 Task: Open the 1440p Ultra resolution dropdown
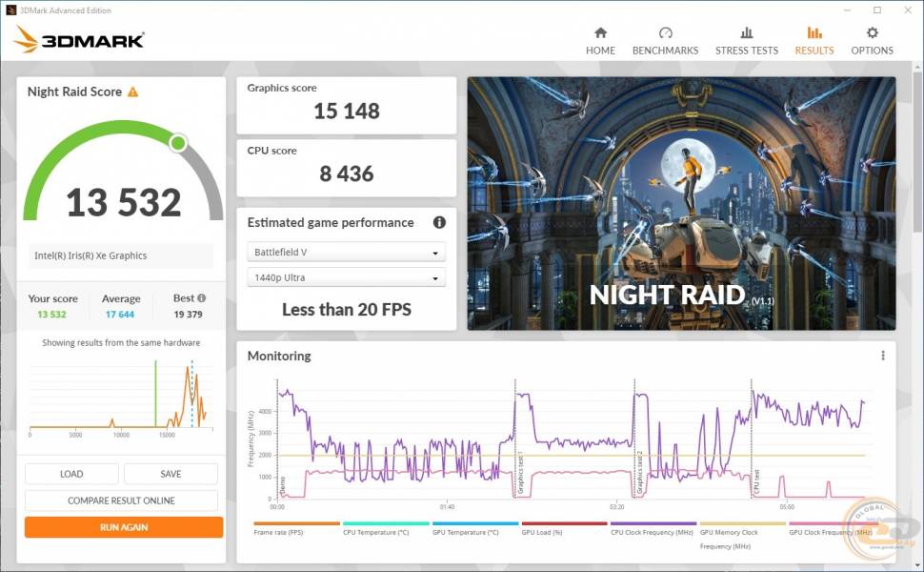pos(347,277)
